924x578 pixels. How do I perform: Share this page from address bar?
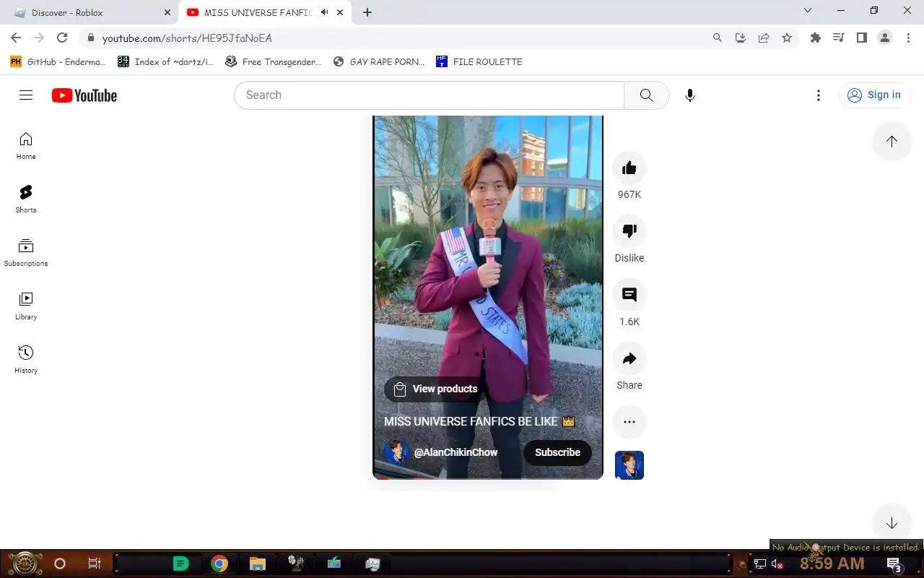[x=764, y=38]
